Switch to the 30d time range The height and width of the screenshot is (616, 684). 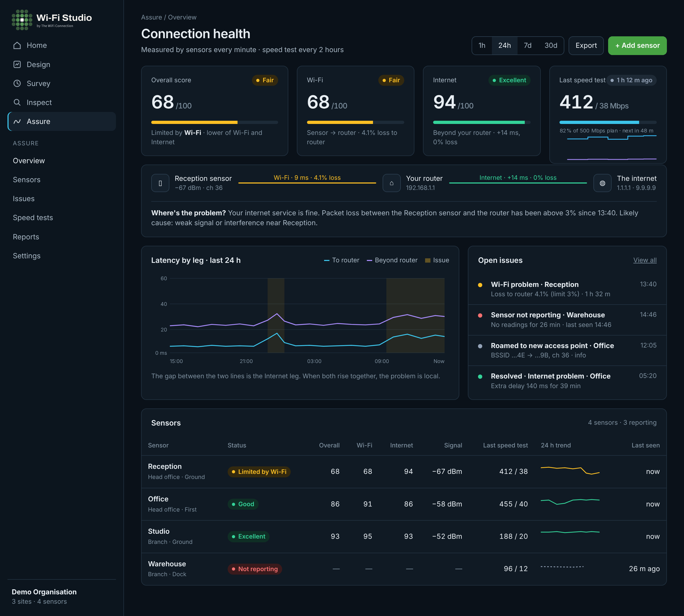pyautogui.click(x=551, y=45)
